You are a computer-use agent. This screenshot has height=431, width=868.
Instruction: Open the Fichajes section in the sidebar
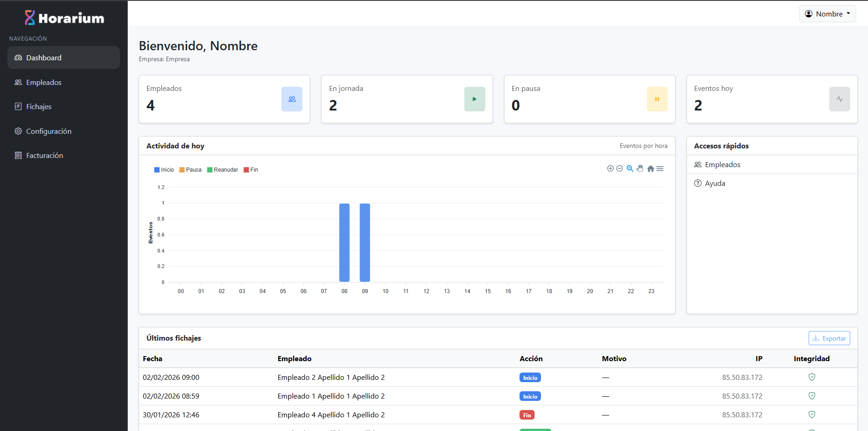click(38, 106)
